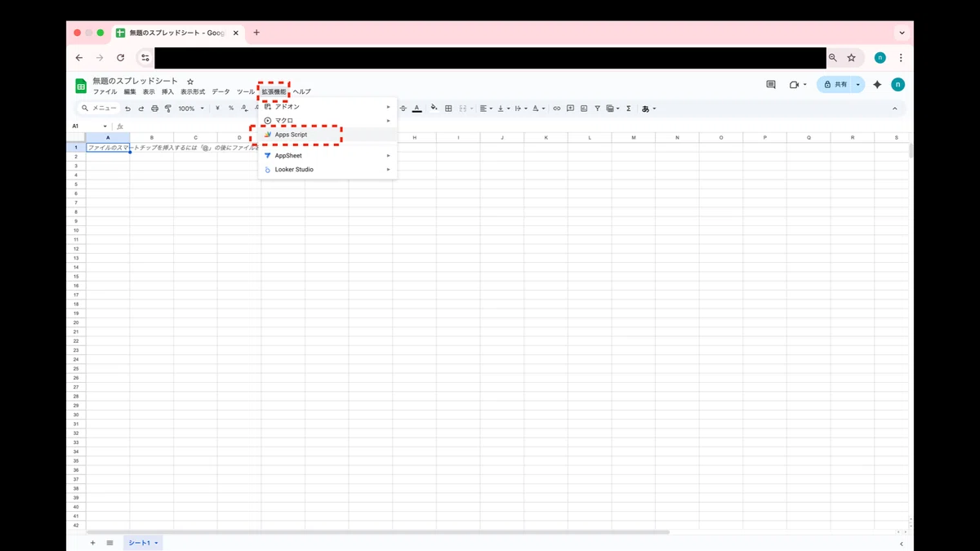Click the functions sigma icon

pos(629,109)
